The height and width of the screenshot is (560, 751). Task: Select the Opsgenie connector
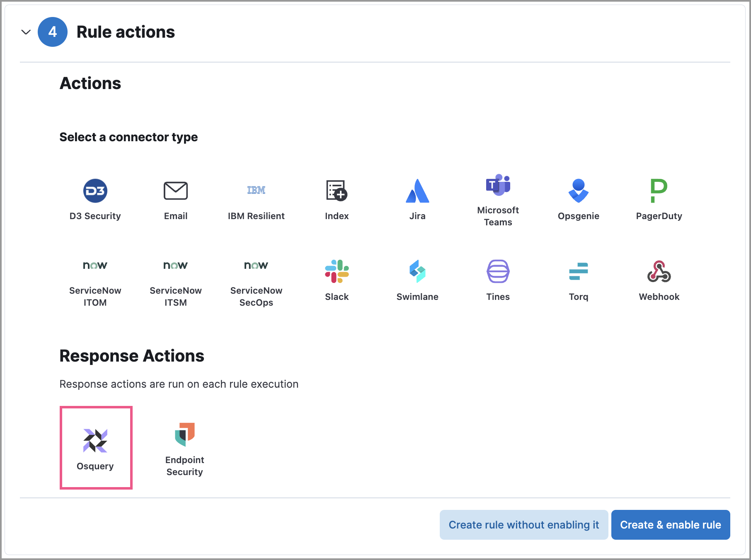(x=578, y=199)
